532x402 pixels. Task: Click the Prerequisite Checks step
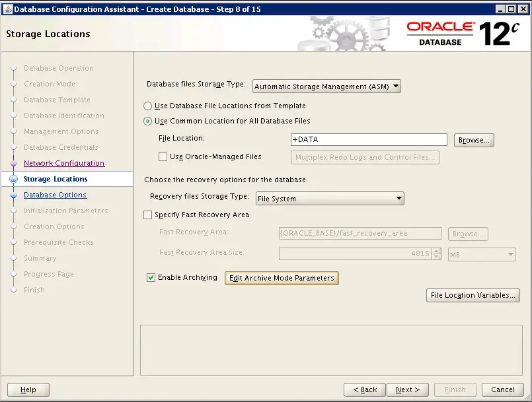59,242
